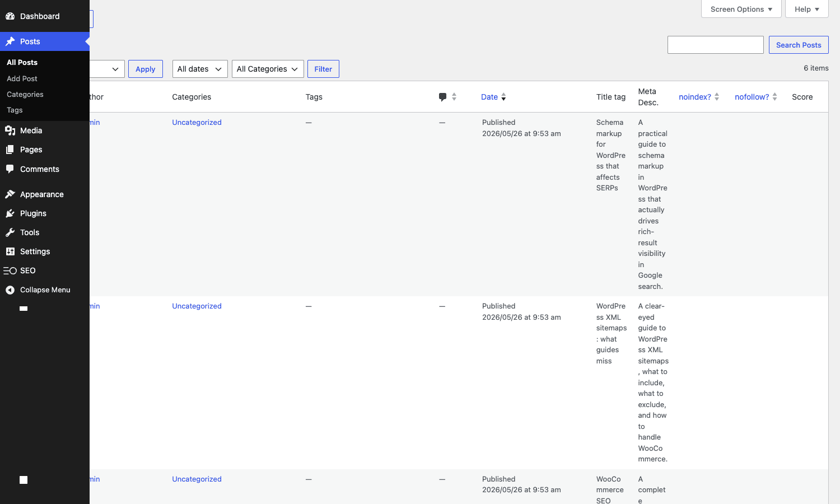Viewport: 840px width, 504px height.
Task: Click 'A clear-eyed guide' description cell
Action: click(654, 382)
